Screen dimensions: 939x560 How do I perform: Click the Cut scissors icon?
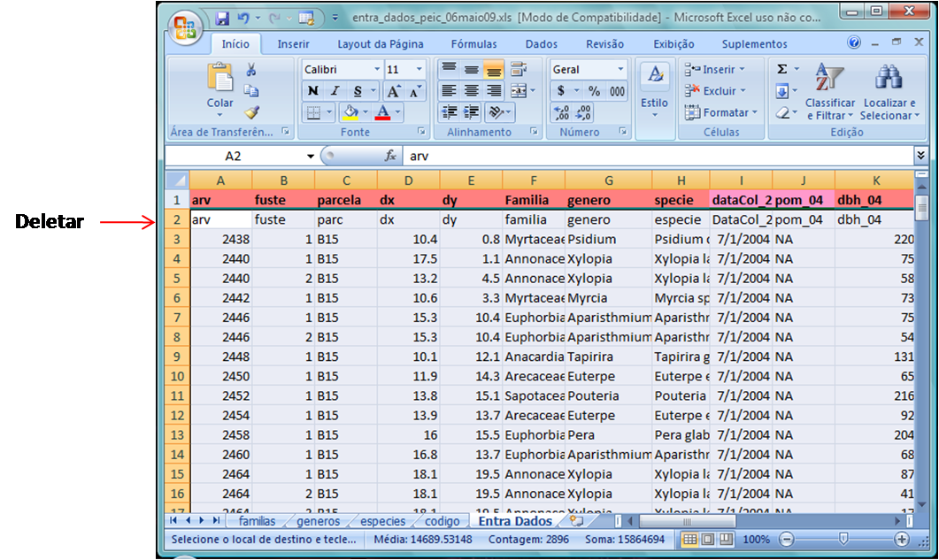tap(251, 70)
